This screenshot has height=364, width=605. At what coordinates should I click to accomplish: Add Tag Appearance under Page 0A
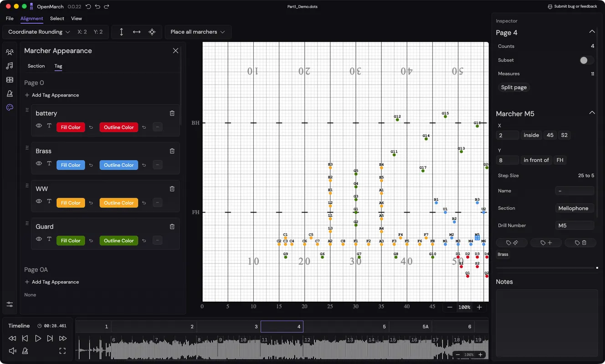51,282
